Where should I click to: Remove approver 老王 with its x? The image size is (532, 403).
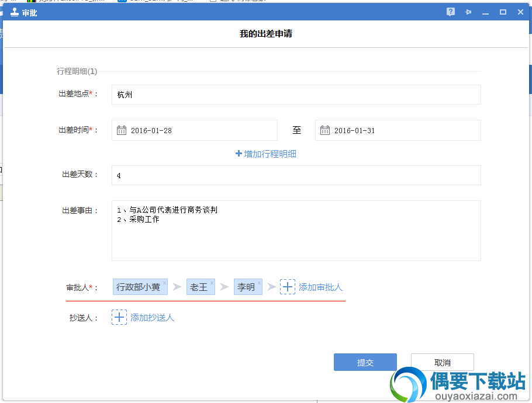point(212,283)
